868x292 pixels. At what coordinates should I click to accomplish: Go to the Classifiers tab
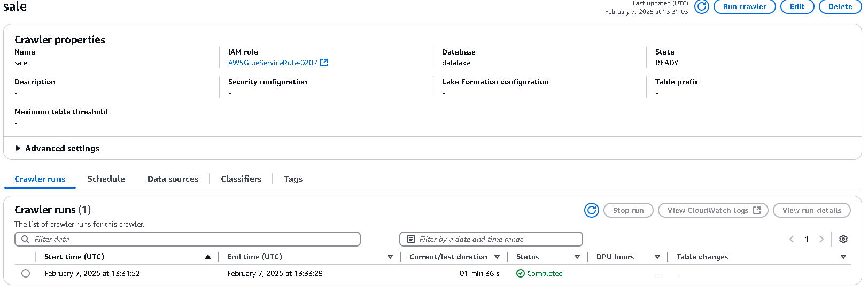241,179
